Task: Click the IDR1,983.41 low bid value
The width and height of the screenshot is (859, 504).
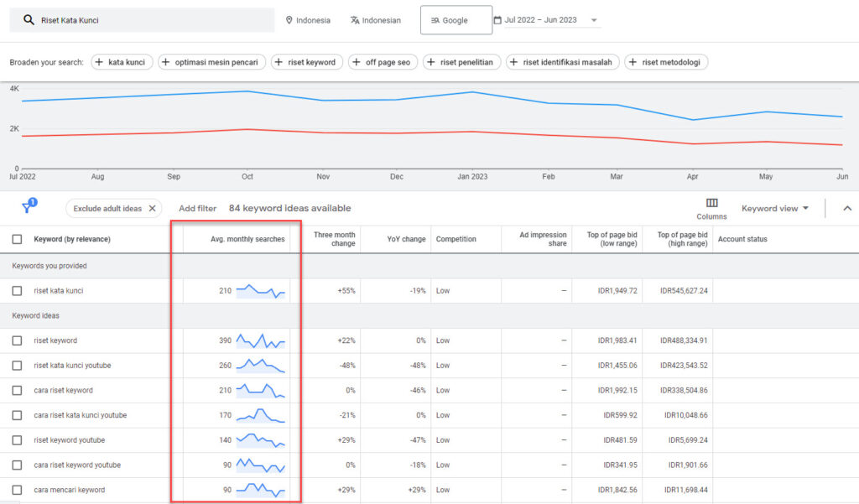Action: coord(617,340)
